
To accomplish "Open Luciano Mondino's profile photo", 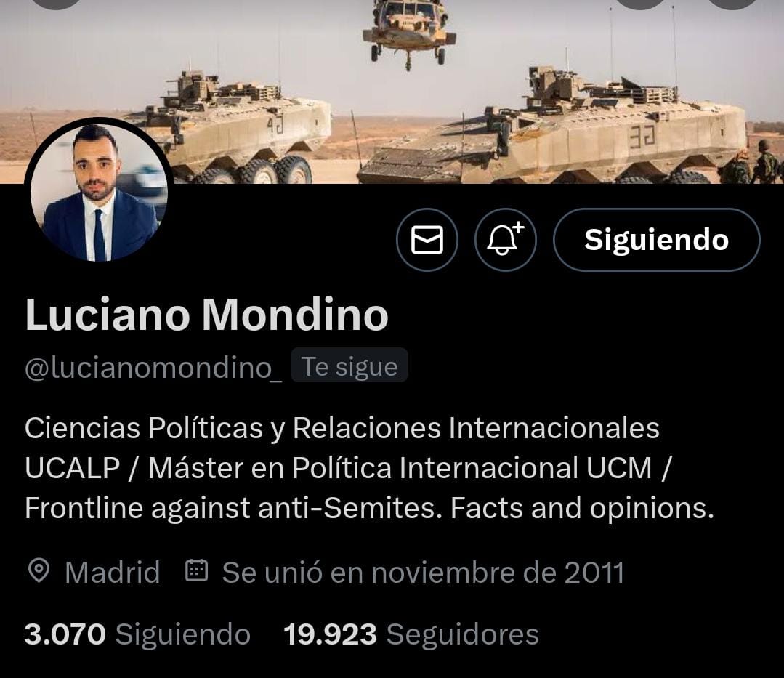I will (x=99, y=192).
